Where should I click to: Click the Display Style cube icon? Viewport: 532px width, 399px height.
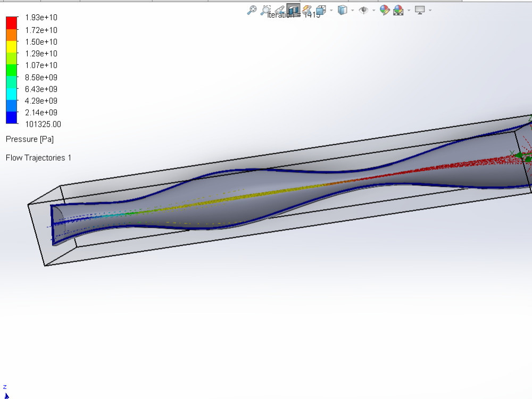(x=343, y=10)
